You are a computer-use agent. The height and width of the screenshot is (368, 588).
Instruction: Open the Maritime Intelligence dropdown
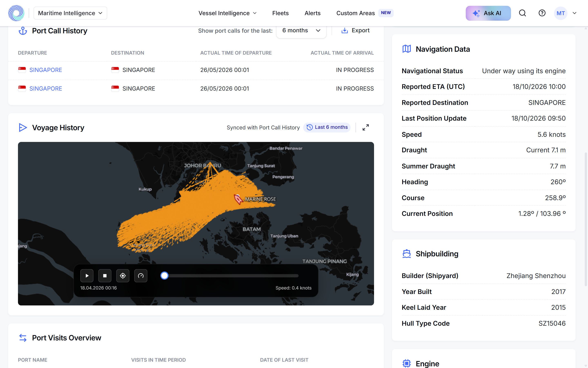click(x=70, y=13)
